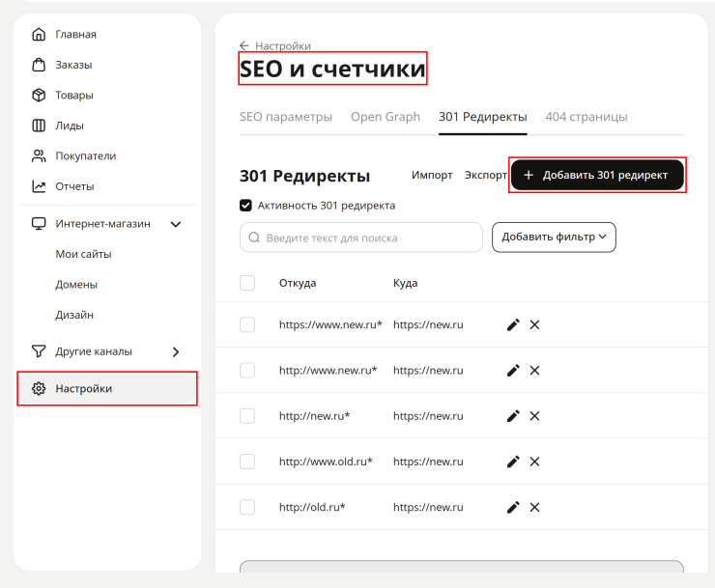Click the Импорт link
715x588 pixels.
tap(432, 175)
